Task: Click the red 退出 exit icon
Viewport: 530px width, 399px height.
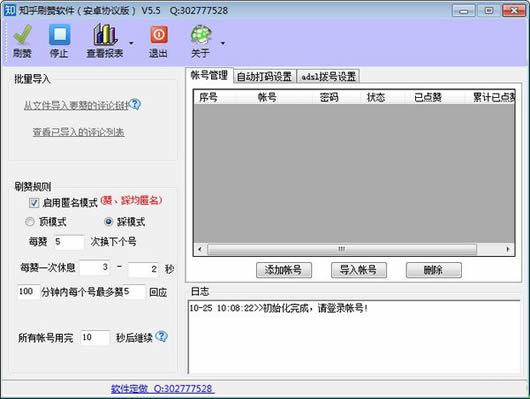Action: tap(159, 34)
